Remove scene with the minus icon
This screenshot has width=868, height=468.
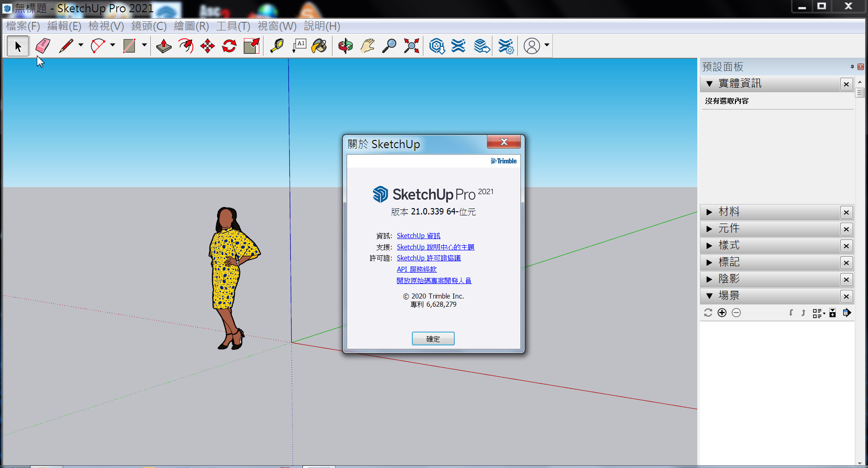pos(736,313)
